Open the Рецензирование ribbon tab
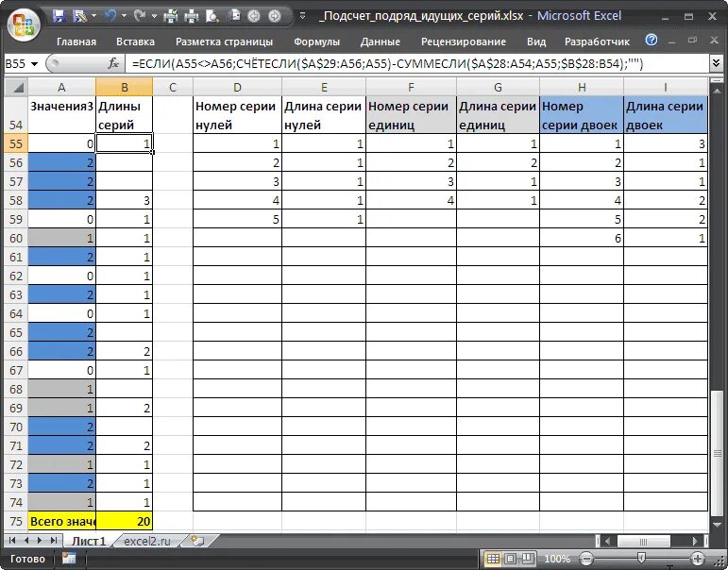Viewport: 728px width, 570px height. coord(464,42)
